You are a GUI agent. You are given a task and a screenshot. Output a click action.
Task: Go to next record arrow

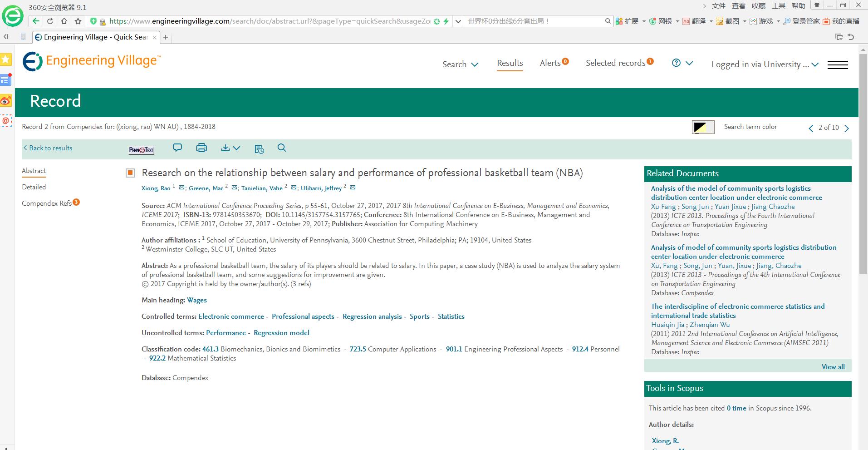point(847,129)
